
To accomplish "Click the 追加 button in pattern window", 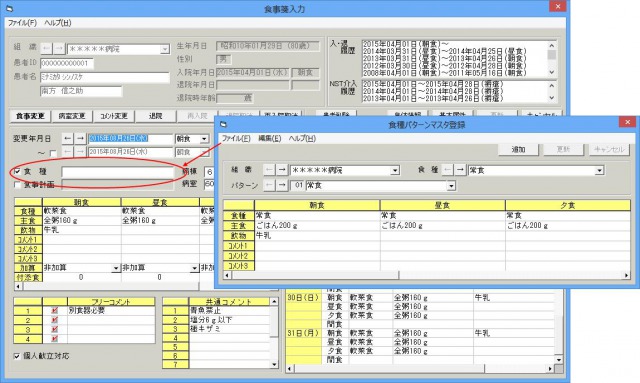I will (x=518, y=149).
